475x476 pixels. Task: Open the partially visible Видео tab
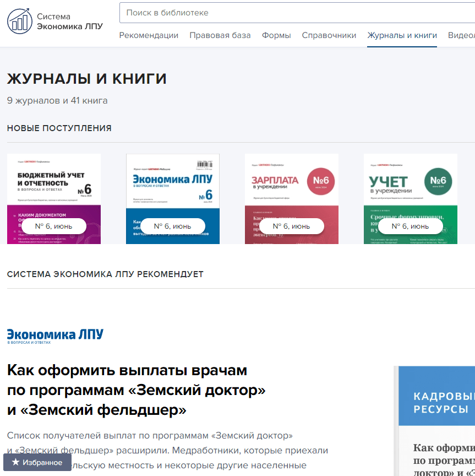click(x=461, y=35)
